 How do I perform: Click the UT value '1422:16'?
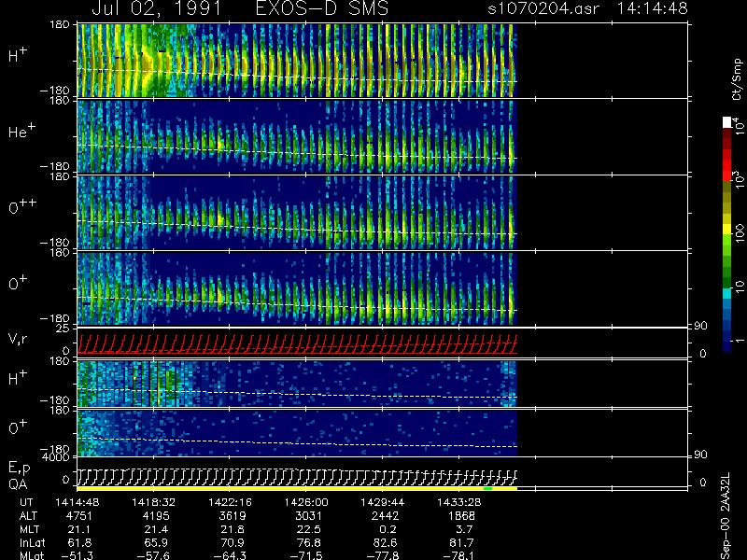click(x=230, y=502)
